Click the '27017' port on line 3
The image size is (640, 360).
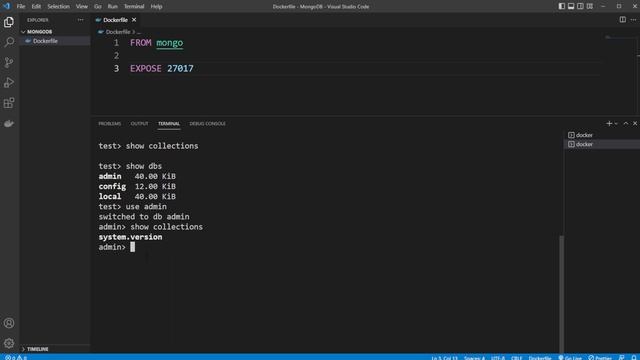coord(180,68)
